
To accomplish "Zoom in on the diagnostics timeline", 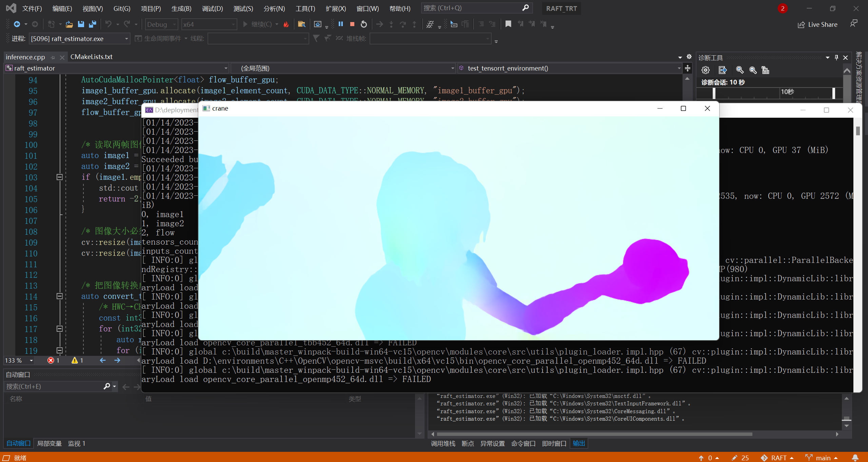I will [740, 70].
